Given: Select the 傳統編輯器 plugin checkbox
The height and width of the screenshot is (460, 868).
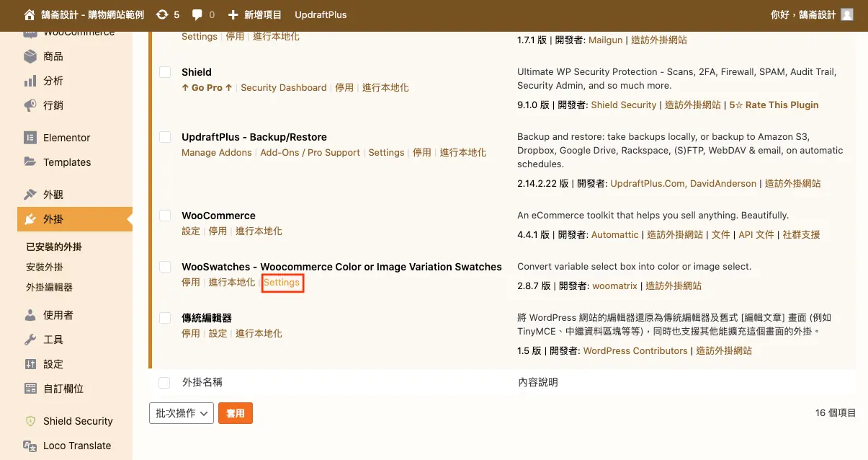Looking at the screenshot, I should 165,318.
